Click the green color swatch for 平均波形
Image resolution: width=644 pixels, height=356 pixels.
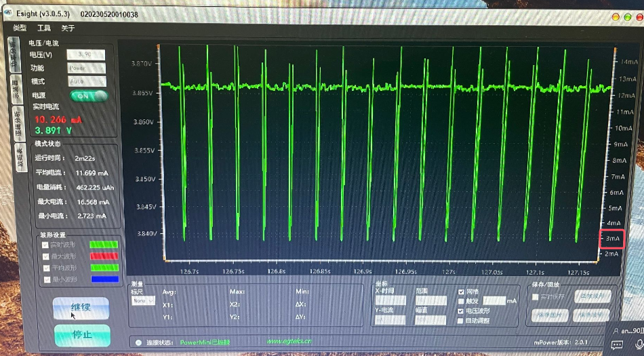pos(104,268)
